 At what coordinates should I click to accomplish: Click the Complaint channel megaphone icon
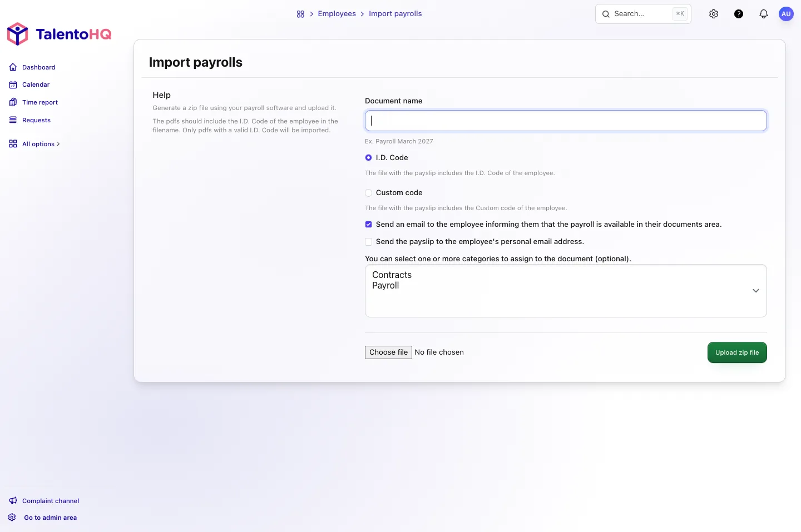[13, 501]
